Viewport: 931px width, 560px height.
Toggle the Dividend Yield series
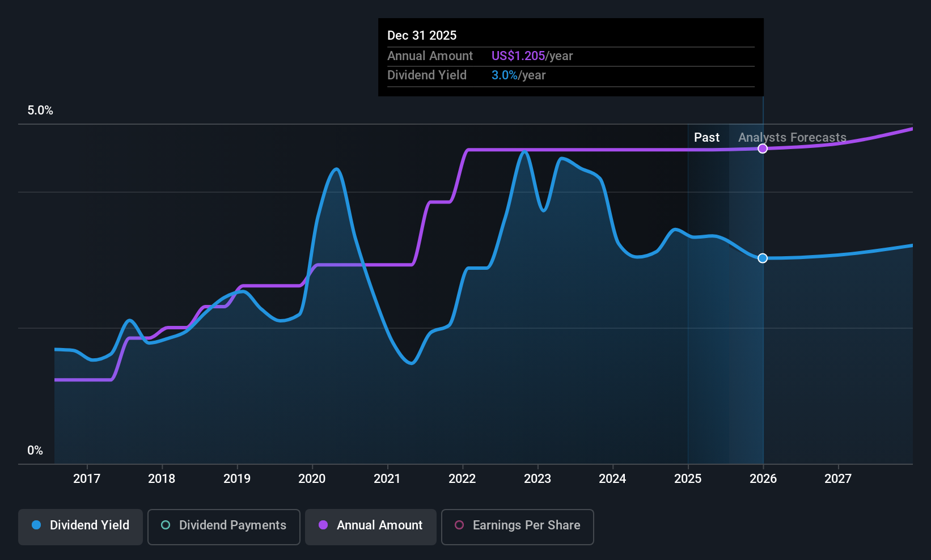coord(81,527)
